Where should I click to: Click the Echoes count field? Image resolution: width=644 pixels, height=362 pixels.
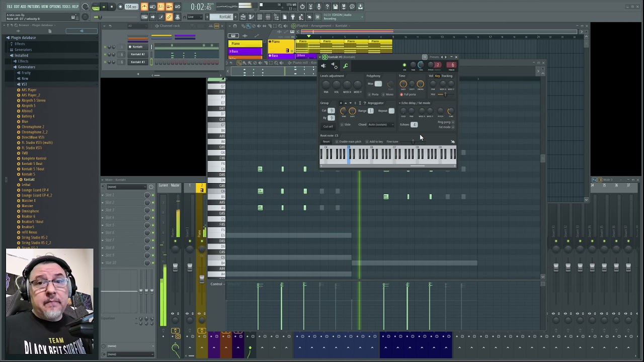[x=414, y=125]
